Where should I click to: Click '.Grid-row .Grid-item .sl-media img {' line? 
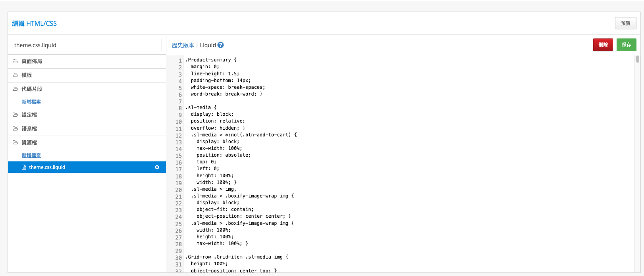[x=237, y=257]
